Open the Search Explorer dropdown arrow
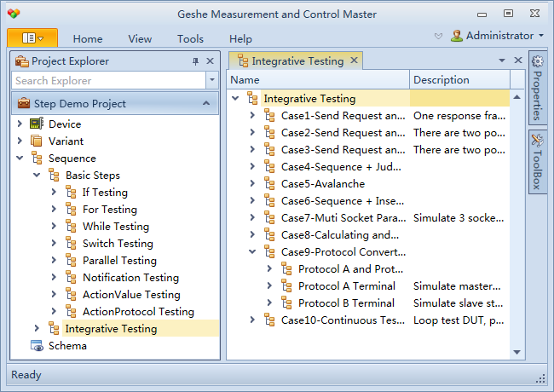This screenshot has width=554, height=392. [212, 80]
